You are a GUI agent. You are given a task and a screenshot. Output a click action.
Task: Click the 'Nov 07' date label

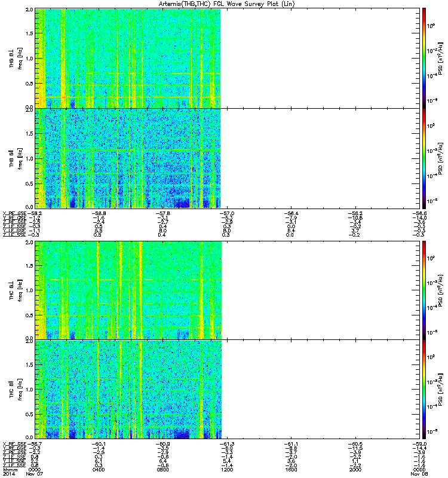tap(34, 474)
